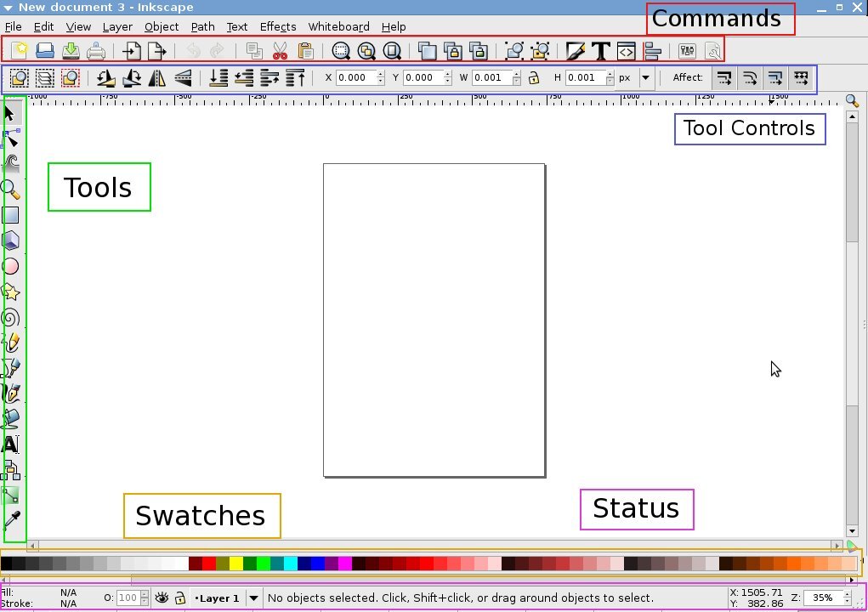868x612 pixels.
Task: Select the Dropper color picker tool
Action: point(11,520)
